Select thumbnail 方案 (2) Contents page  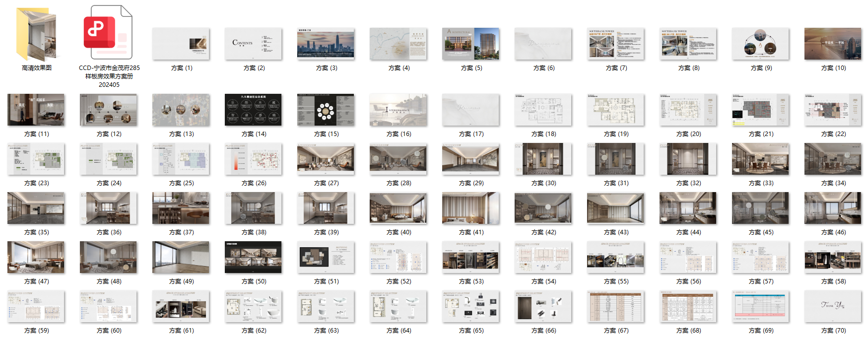click(x=254, y=44)
